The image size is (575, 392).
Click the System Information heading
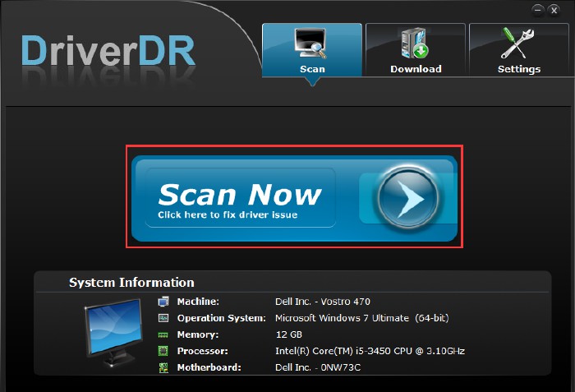(x=131, y=283)
